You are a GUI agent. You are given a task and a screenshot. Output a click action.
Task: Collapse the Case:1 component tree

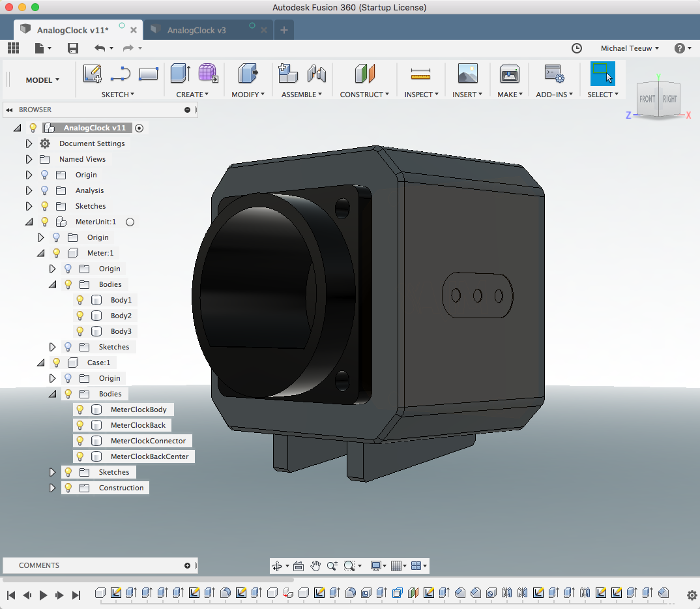point(40,363)
